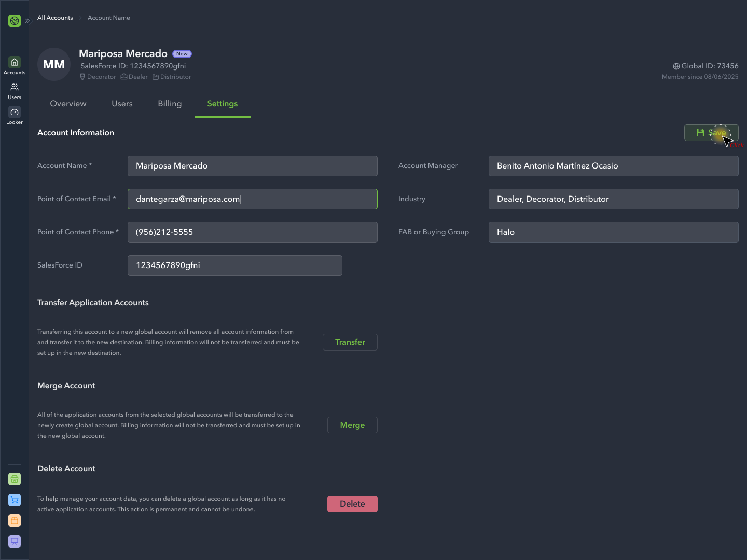This screenshot has width=747, height=560.
Task: Switch to the Overview tab
Action: pyautogui.click(x=68, y=103)
